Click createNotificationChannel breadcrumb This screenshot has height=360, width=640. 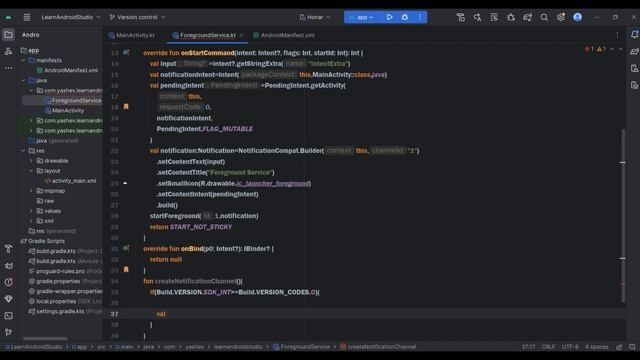coord(378,347)
